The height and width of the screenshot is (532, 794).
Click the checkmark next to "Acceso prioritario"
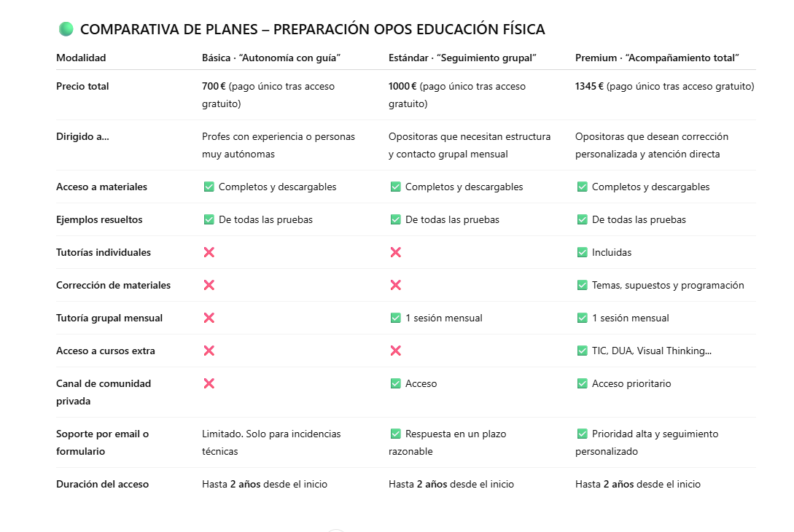point(582,383)
